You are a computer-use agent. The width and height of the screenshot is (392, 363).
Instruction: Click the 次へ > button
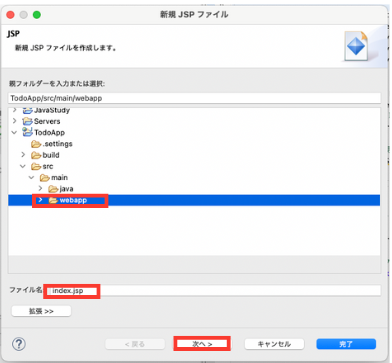point(202,344)
